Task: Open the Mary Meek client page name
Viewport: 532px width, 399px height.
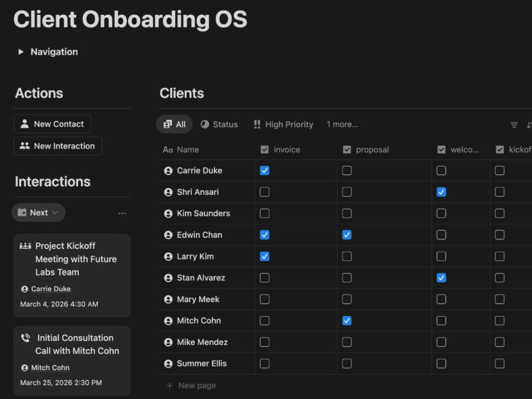Action: [x=198, y=299]
